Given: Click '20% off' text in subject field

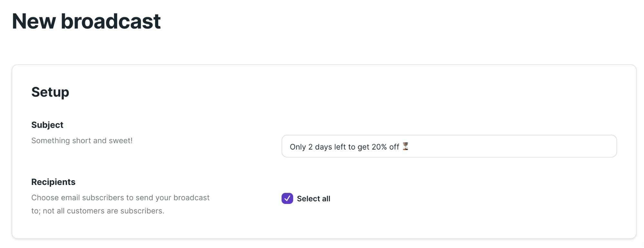Looking at the screenshot, I should (385, 147).
